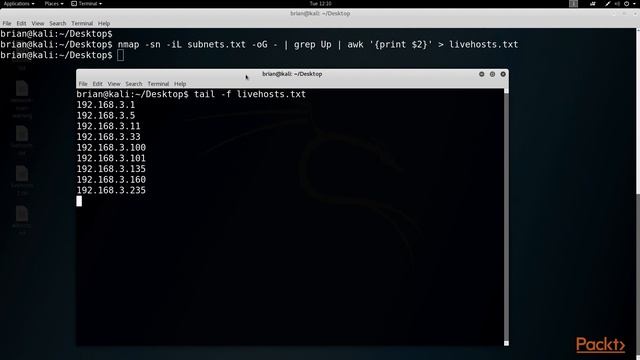Click the front terminal's vertical scrollbar
Image resolution: width=640 pixels, height=360 pixels.
[x=506, y=217]
